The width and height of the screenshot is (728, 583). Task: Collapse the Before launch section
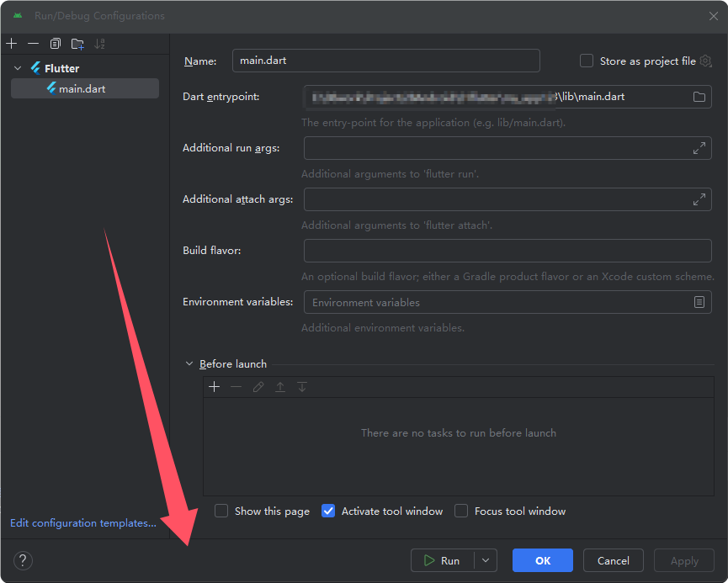(x=189, y=364)
